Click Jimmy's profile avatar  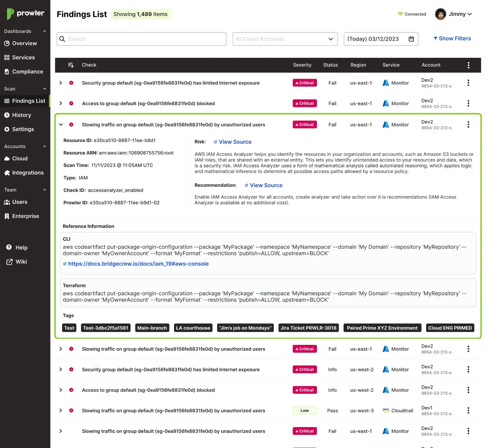[440, 14]
